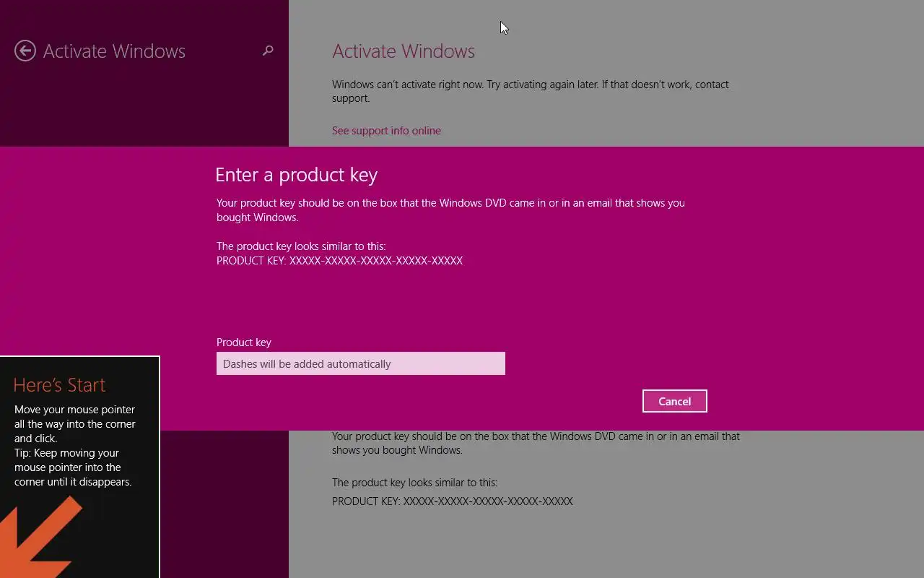The height and width of the screenshot is (578, 924).
Task: Click the "Windows can't activate right now" message
Action: coord(531,91)
